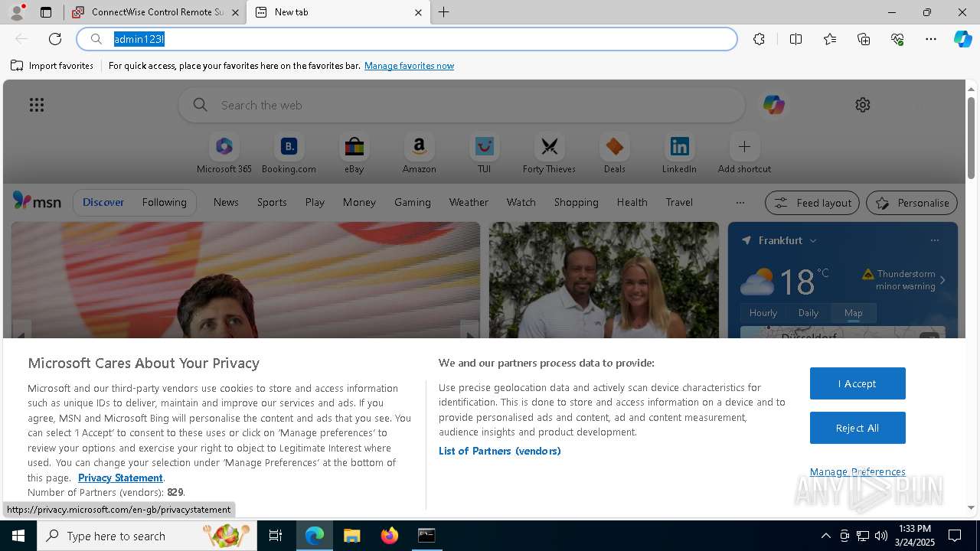
Task: Open File Explorer from taskbar
Action: click(x=351, y=536)
